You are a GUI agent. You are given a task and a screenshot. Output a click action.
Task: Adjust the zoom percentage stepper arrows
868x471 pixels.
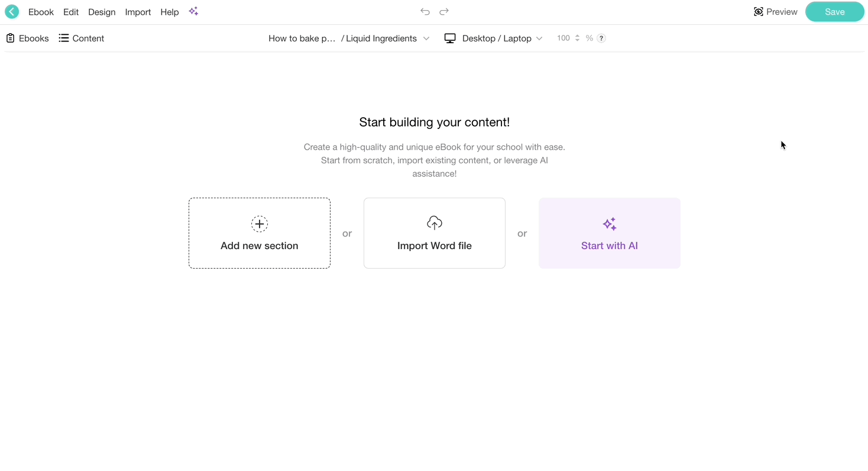click(578, 38)
